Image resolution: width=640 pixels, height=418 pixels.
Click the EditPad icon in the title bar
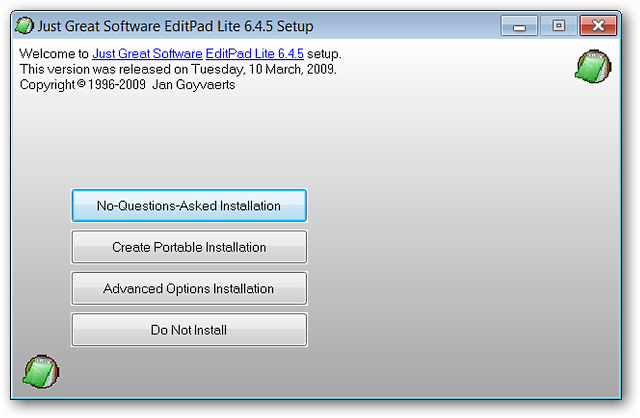[x=24, y=26]
